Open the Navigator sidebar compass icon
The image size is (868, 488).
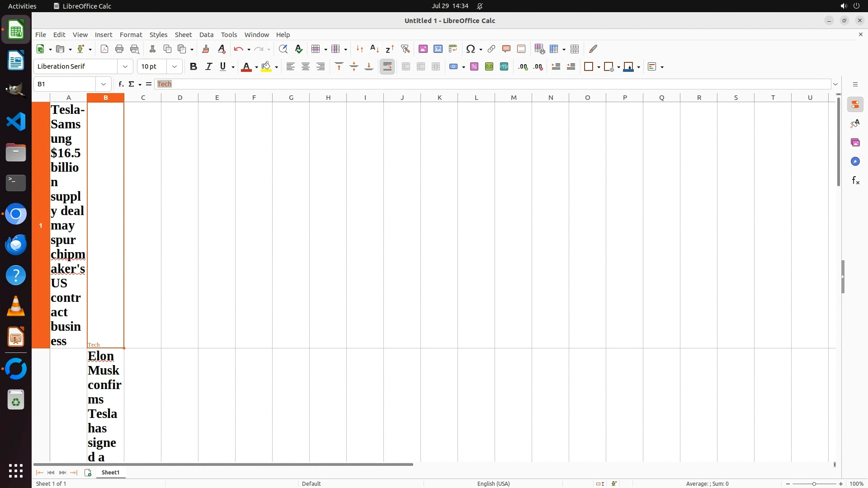point(855,162)
